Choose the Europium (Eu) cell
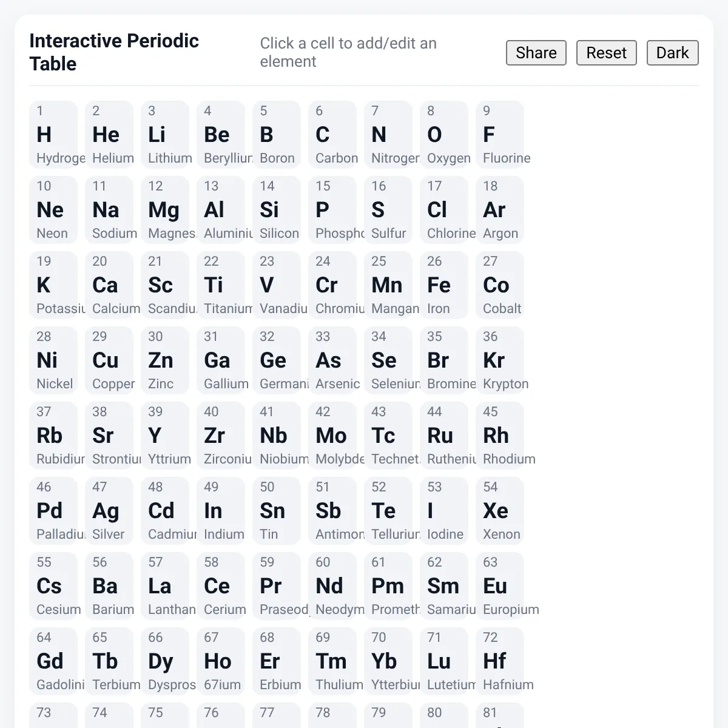 click(500, 586)
